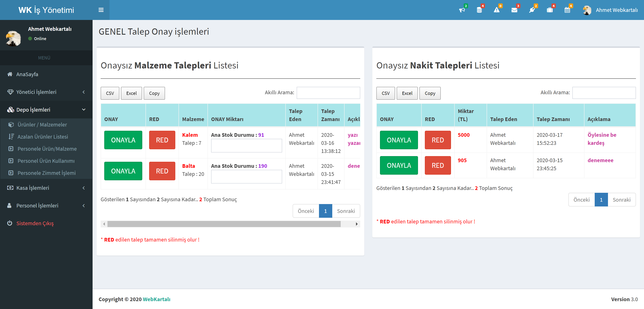Screen dimensions: 644x309
Task: Click the power icon Sistemden Çıkış
Action: coord(35,223)
